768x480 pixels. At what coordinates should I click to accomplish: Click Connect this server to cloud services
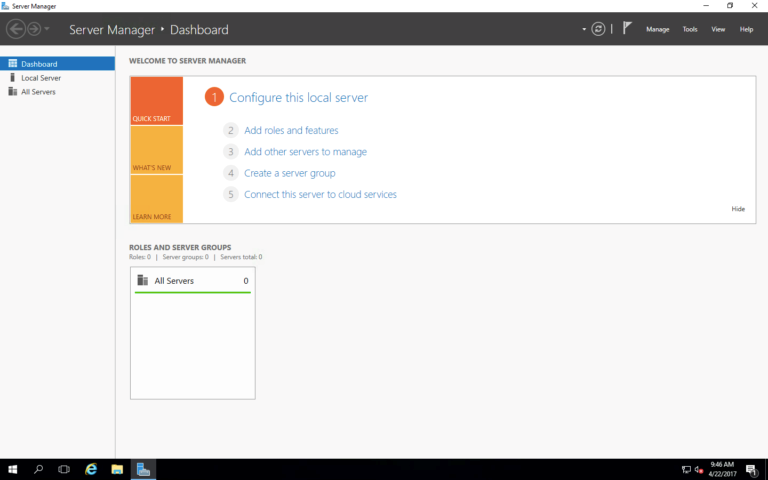click(x=320, y=194)
